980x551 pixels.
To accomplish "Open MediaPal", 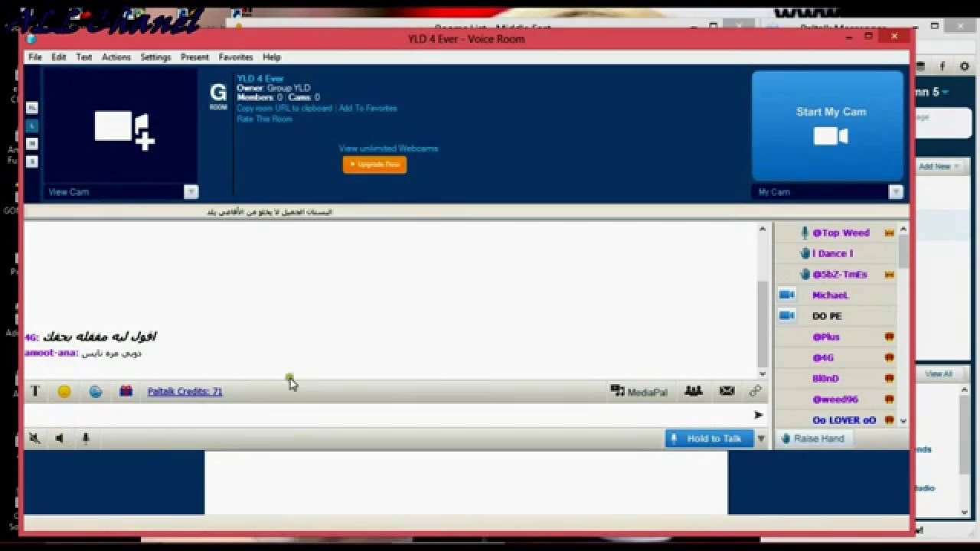I will 639,392.
